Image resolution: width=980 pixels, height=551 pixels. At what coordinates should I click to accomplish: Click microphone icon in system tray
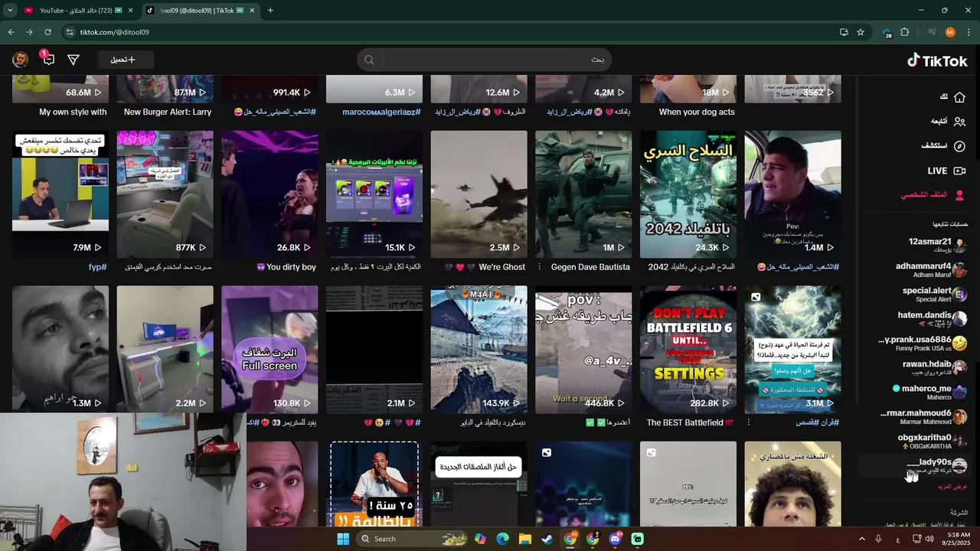pos(879,539)
